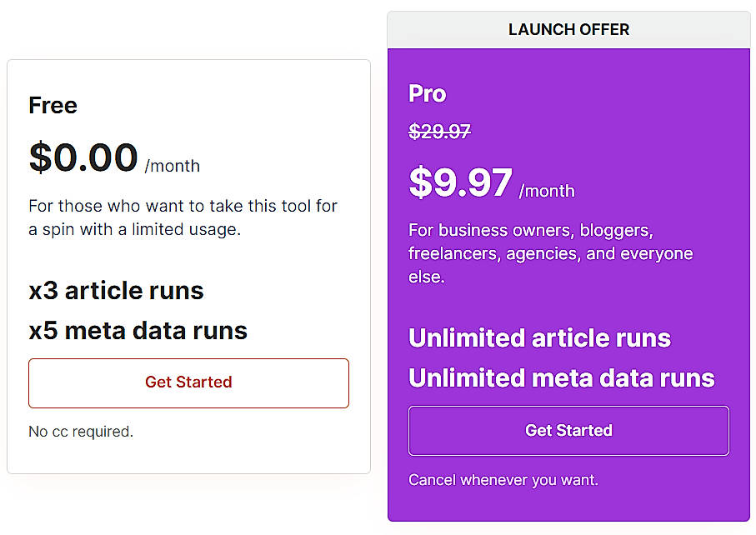Click the LAUNCH OFFER banner
The height and width of the screenshot is (535, 756).
point(568,28)
